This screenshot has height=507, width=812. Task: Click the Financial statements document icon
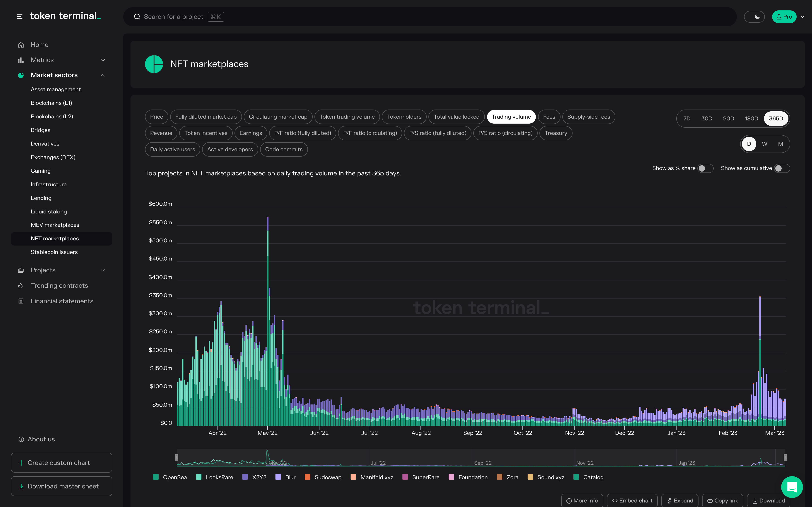pos(21,301)
